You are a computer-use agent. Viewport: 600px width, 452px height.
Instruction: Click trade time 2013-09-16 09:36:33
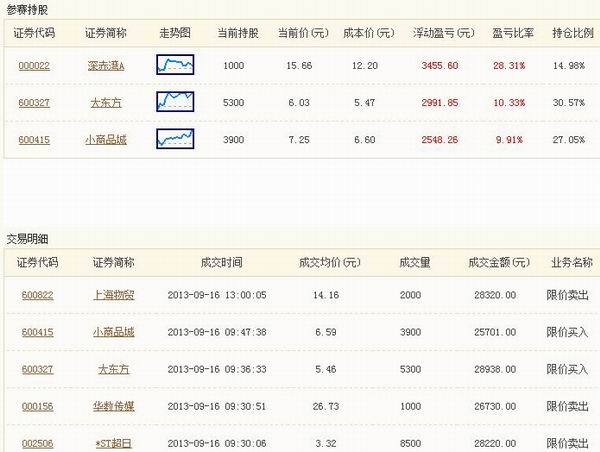point(217,369)
